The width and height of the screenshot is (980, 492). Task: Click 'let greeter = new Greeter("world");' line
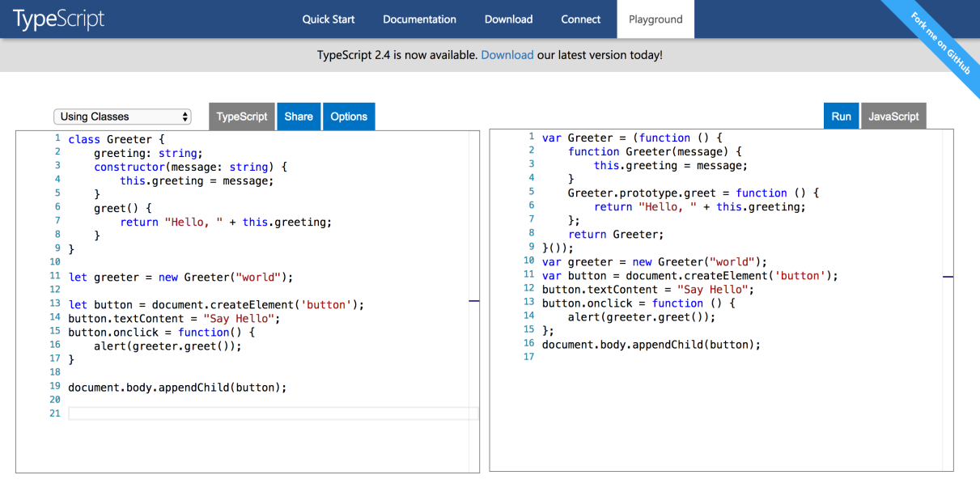pos(180,277)
